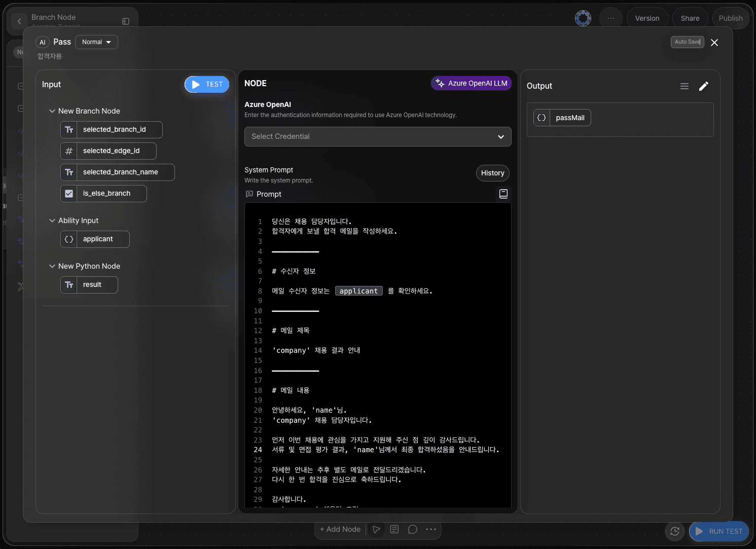Click the AI badge next to Pass
756x549 pixels.
pyautogui.click(x=43, y=42)
